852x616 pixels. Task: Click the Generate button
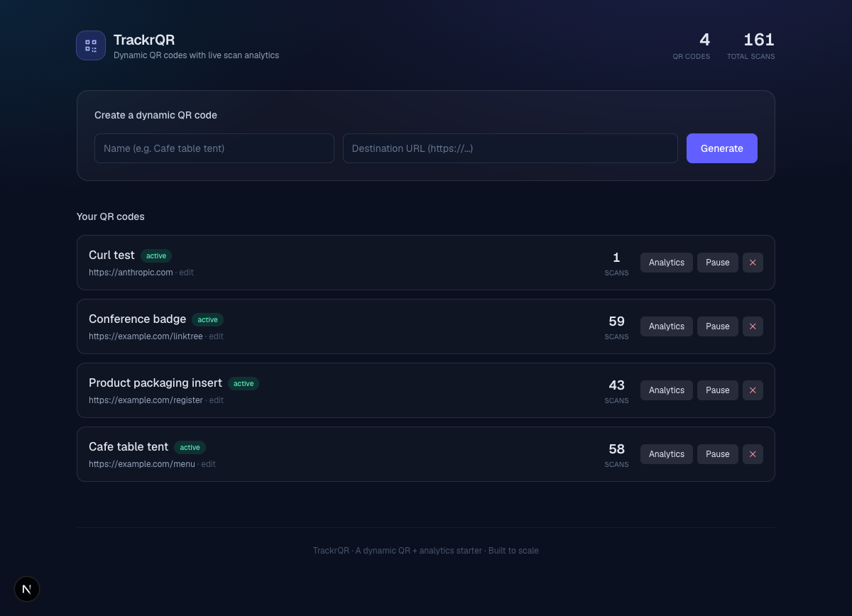[722, 148]
